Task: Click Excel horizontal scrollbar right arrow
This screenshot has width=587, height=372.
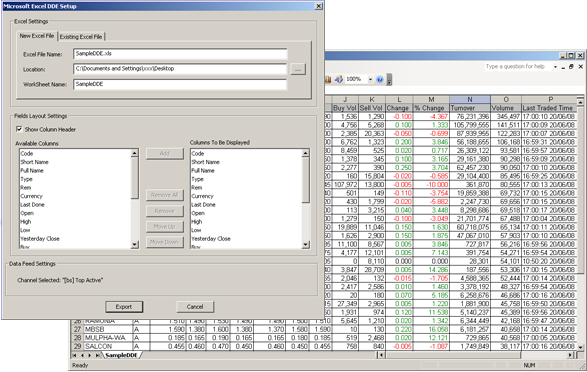Action: pyautogui.click(x=571, y=355)
